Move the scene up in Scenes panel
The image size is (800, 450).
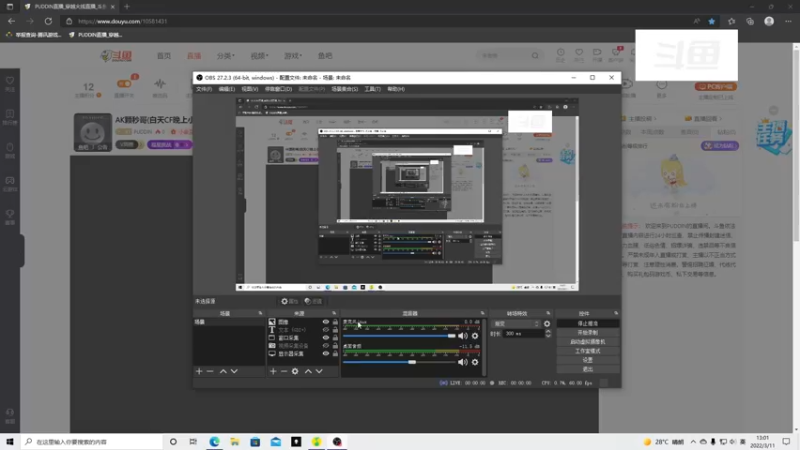pyautogui.click(x=223, y=371)
